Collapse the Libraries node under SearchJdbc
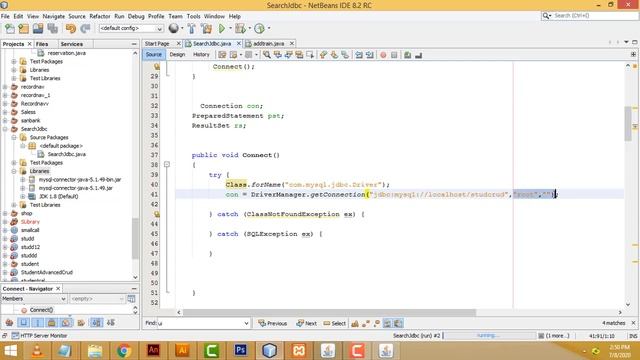Viewport: 640px width, 360px height. 14,171
